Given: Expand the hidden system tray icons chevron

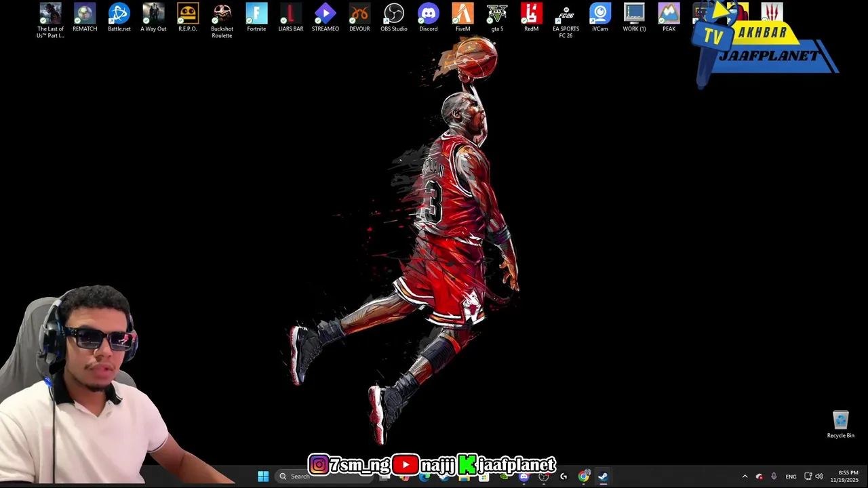Looking at the screenshot, I should click(x=745, y=476).
